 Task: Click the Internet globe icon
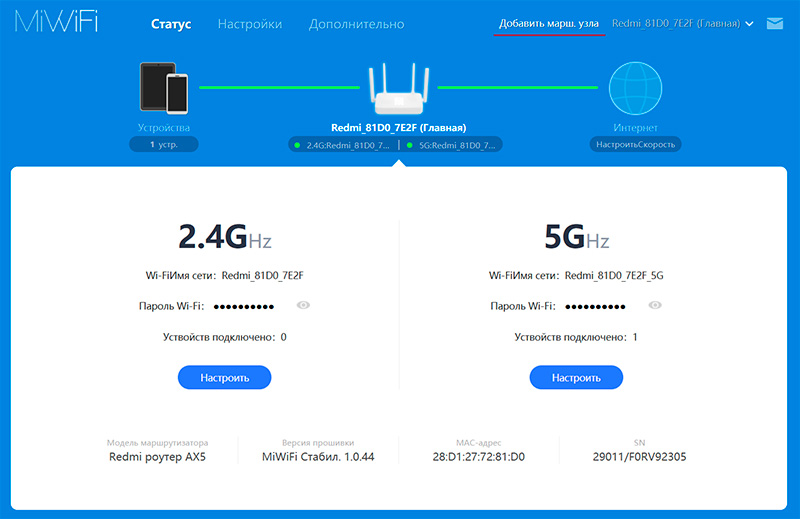pos(636,89)
